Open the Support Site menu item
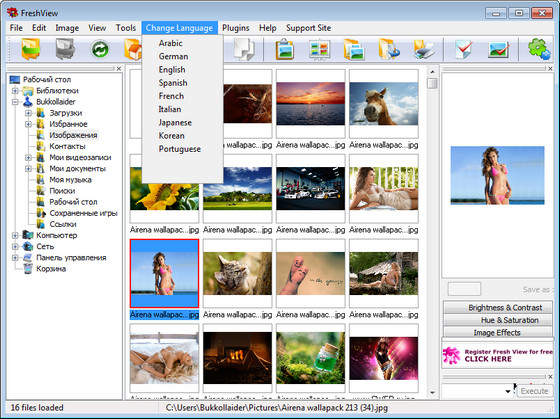The image size is (560, 419). point(309,28)
